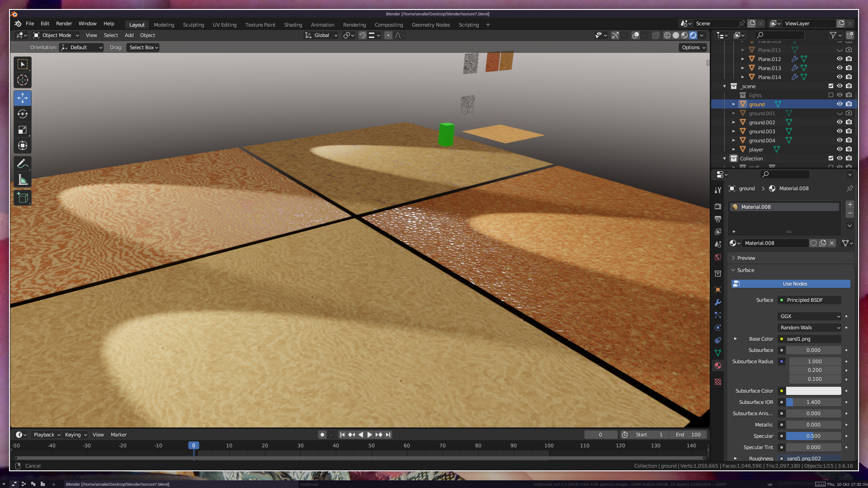Switch to the Shading workspace tab

(x=293, y=25)
